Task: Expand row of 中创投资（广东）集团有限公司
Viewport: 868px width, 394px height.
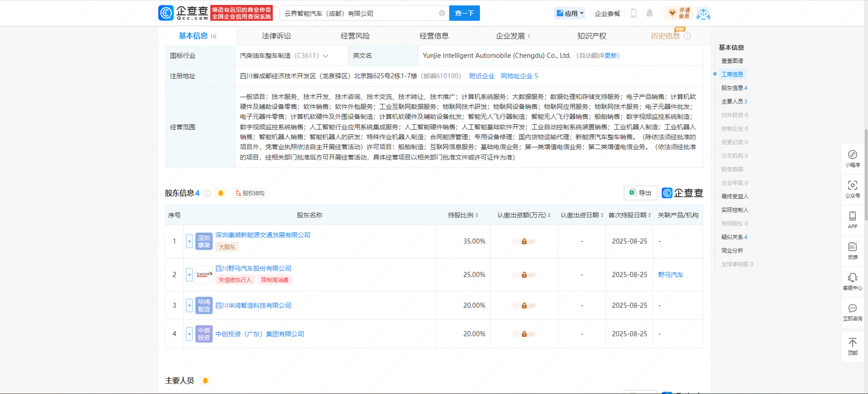Action: tap(189, 334)
